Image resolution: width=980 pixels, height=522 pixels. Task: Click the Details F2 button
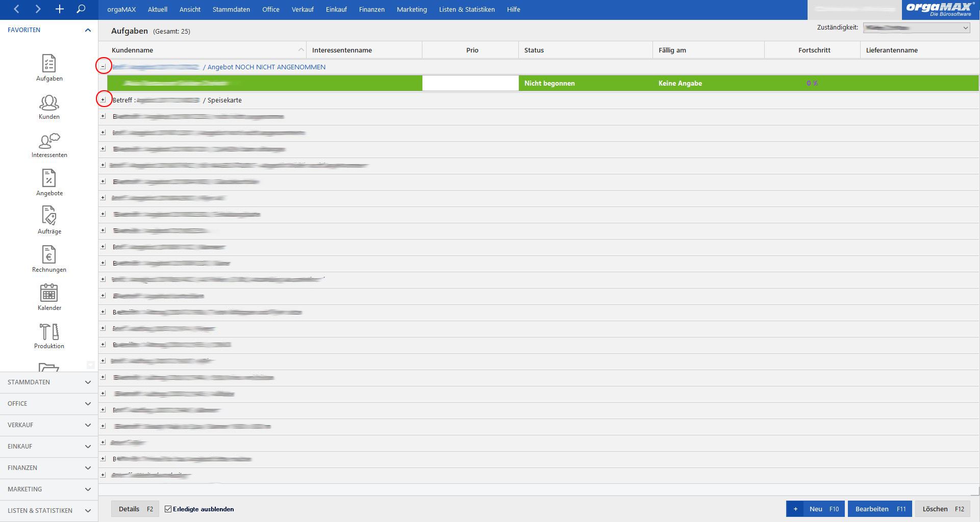135,509
